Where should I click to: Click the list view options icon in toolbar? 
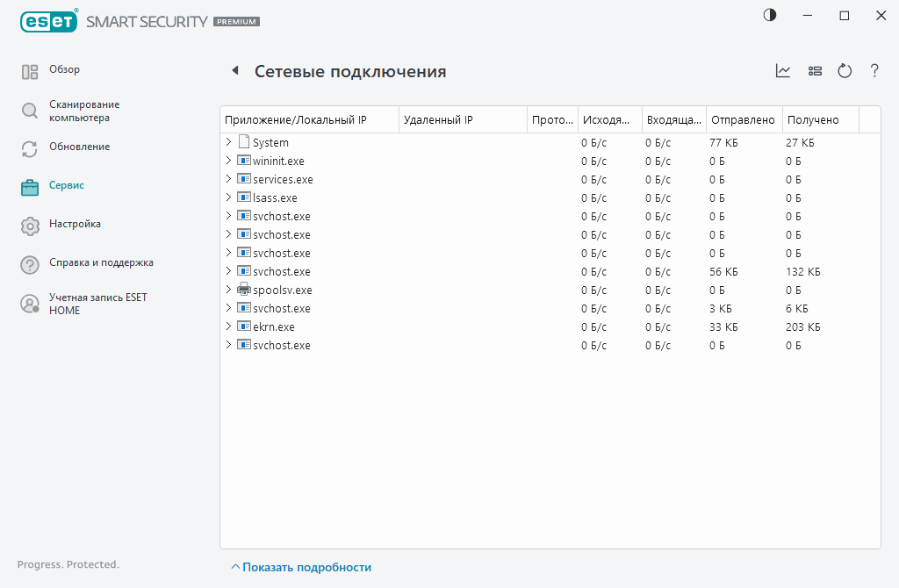(x=814, y=71)
